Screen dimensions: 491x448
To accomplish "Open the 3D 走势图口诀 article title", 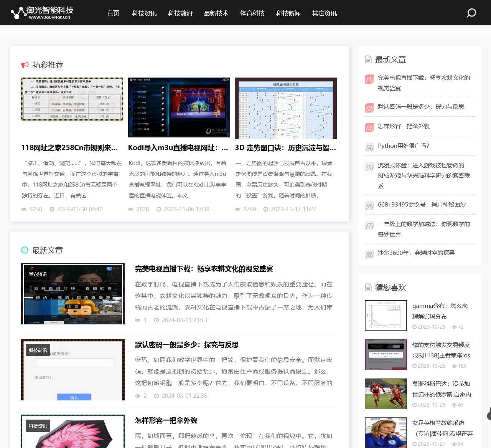I will 285,148.
